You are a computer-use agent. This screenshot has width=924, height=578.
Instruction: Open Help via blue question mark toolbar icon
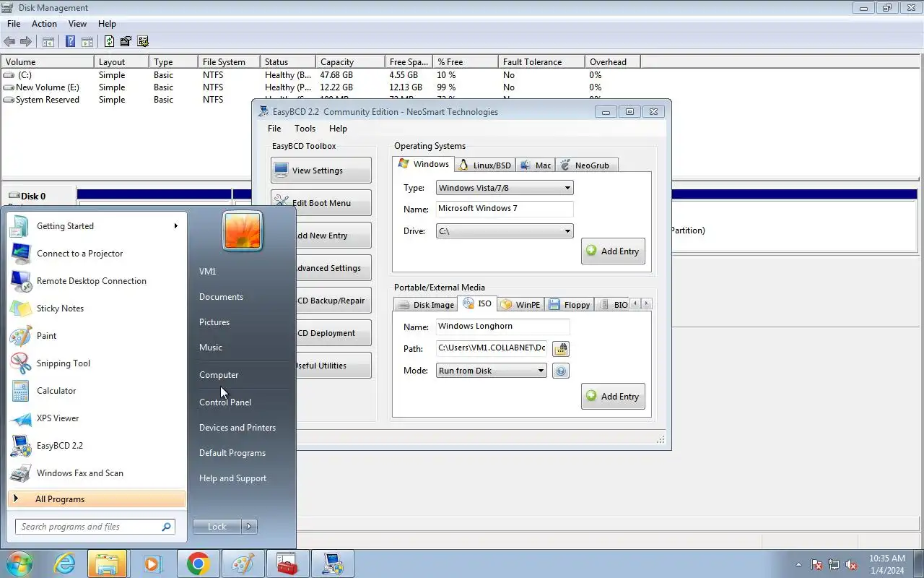[70, 42]
